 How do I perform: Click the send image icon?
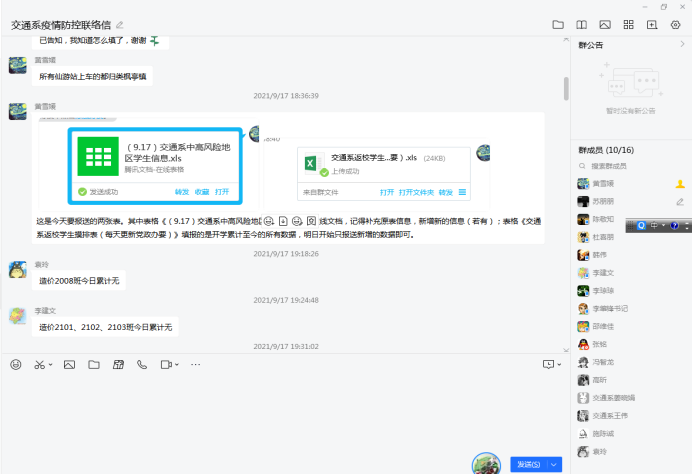coord(69,365)
